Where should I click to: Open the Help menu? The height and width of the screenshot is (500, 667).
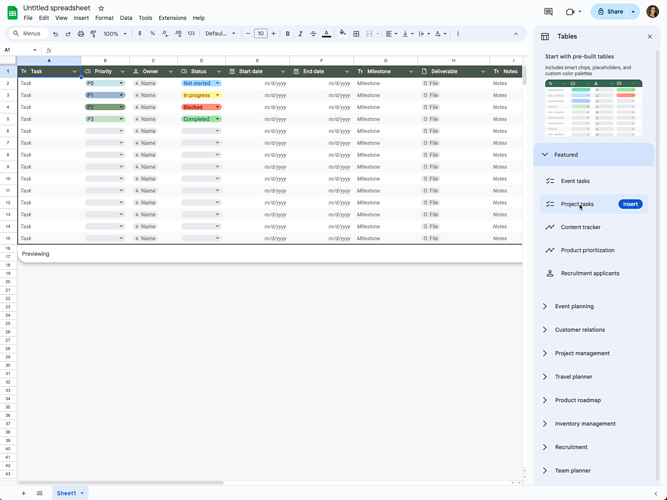click(199, 18)
